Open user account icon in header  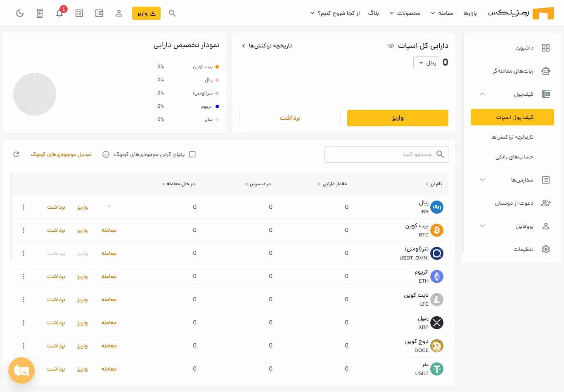119,13
